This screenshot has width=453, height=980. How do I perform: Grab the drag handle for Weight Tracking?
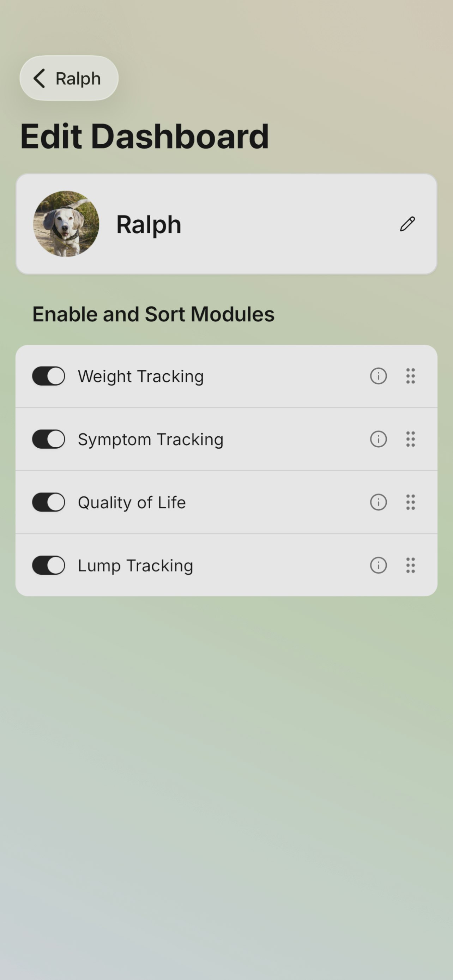410,376
